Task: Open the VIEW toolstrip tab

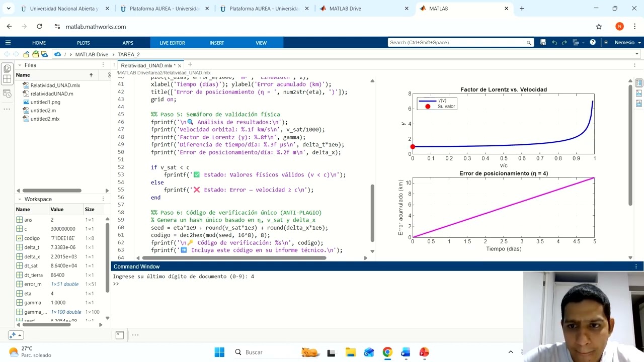Action: pyautogui.click(x=261, y=43)
